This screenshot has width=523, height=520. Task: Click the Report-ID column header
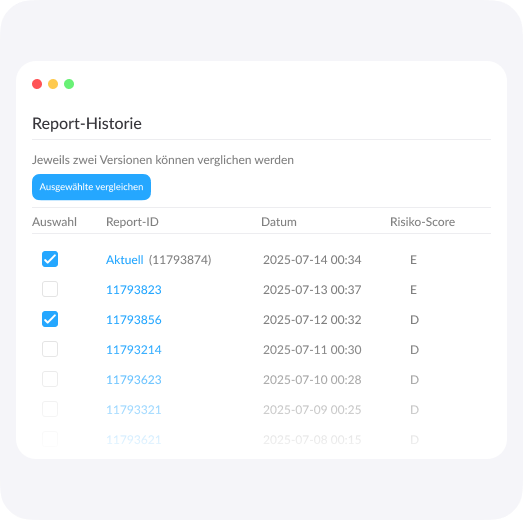click(132, 222)
